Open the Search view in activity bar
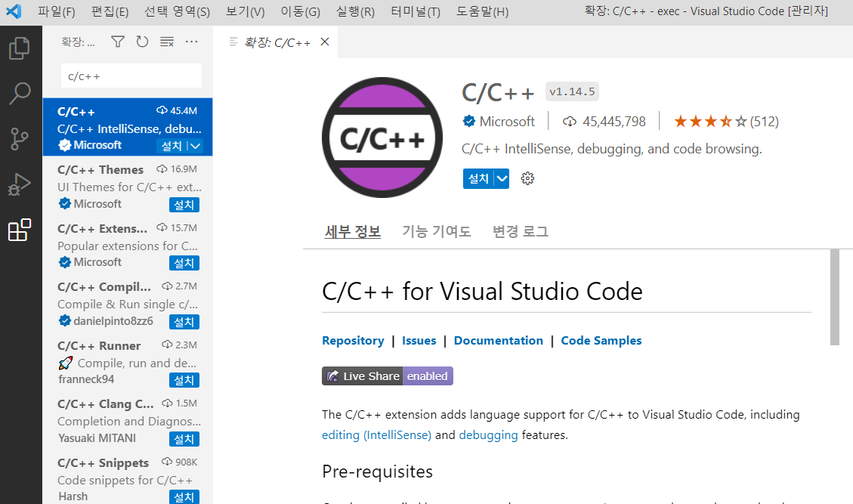This screenshot has width=853, height=504. [20, 93]
